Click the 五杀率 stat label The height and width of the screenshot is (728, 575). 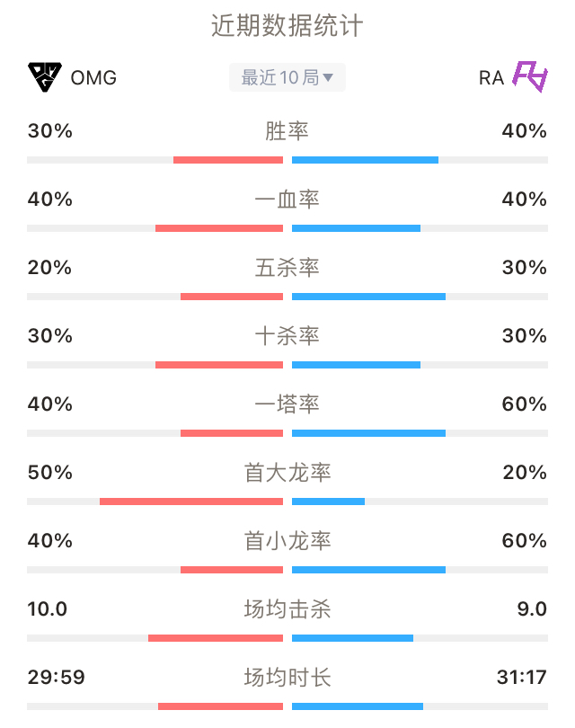(287, 268)
